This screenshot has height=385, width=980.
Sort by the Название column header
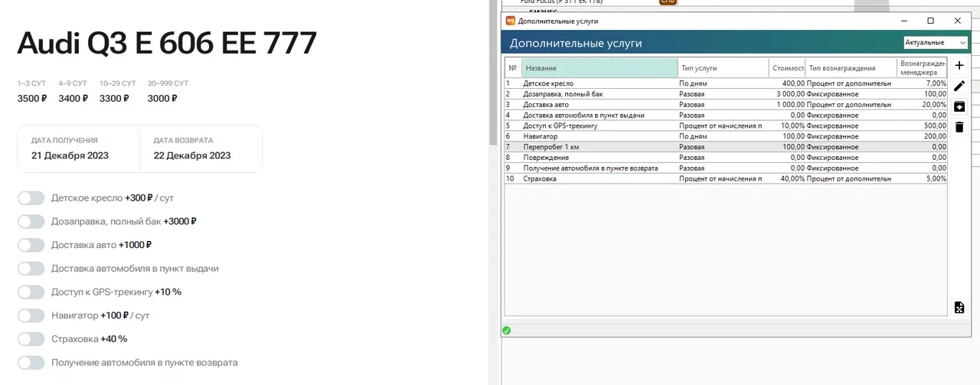pyautogui.click(x=599, y=68)
